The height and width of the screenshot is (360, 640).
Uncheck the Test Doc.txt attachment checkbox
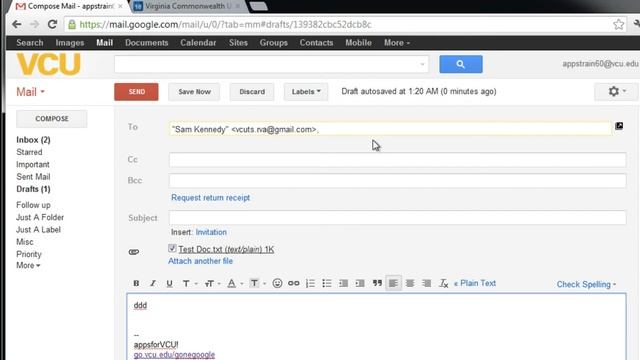click(172, 248)
